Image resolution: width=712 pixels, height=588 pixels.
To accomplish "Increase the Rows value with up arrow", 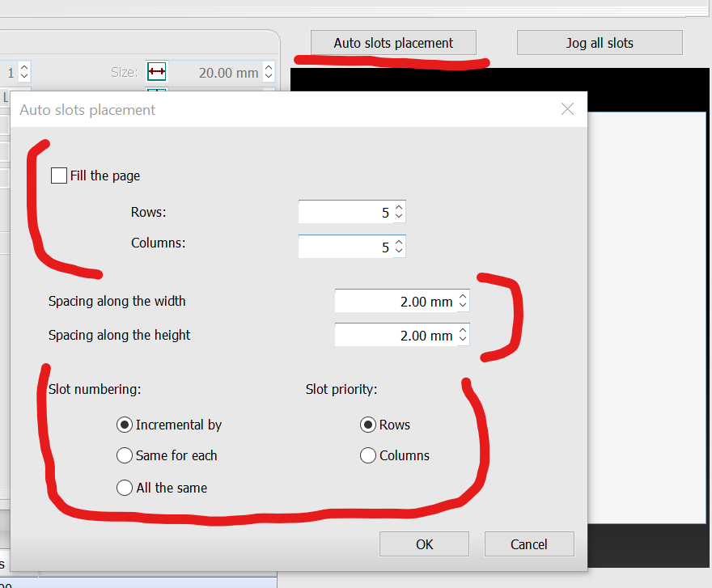I will [x=399, y=208].
